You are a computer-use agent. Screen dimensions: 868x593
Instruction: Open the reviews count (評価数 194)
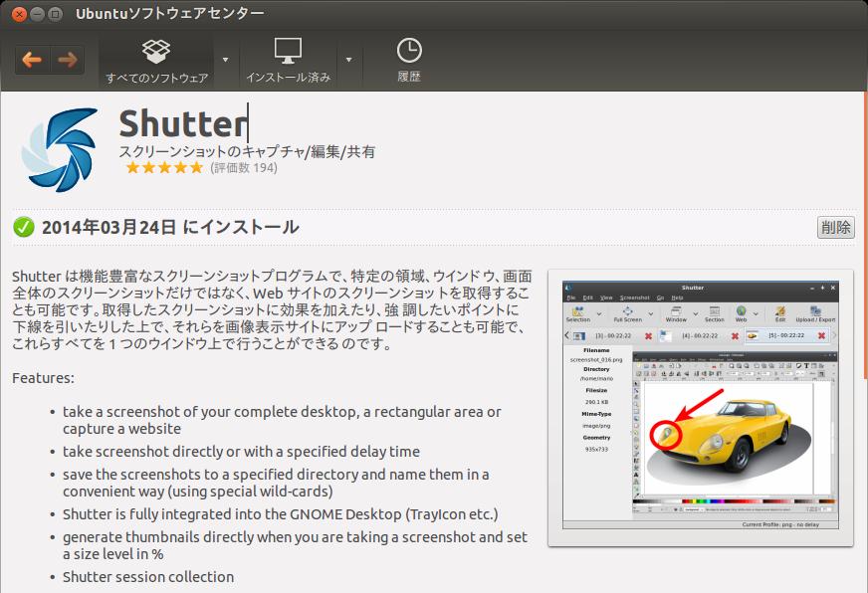coord(244,167)
